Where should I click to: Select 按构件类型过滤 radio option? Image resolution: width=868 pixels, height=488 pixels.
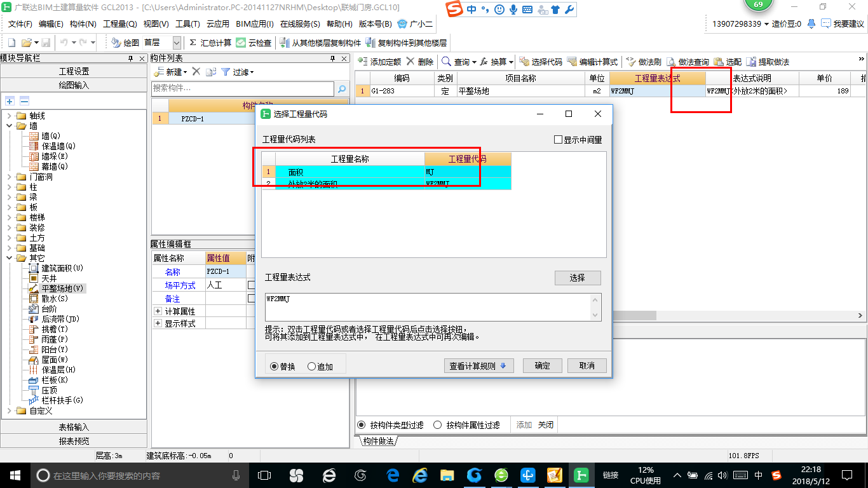click(x=362, y=425)
